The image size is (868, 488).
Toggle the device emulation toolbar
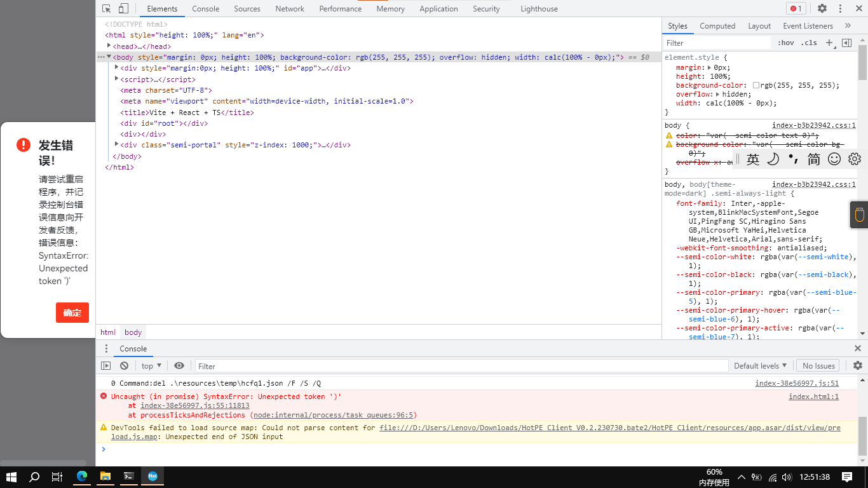(x=123, y=8)
